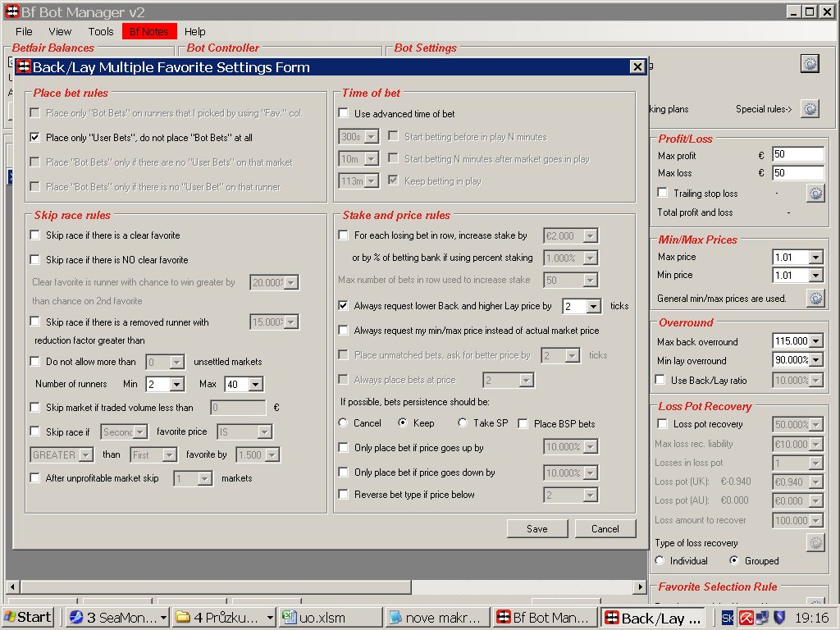
Task: Expand Průzku... taskbar group arrow
Action: pos(270,618)
